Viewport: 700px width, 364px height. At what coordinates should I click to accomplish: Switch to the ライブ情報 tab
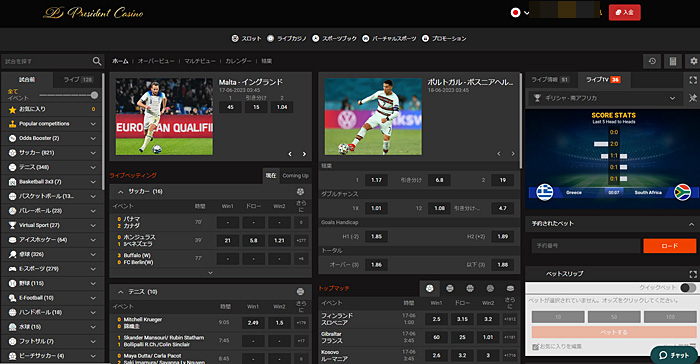pos(550,79)
